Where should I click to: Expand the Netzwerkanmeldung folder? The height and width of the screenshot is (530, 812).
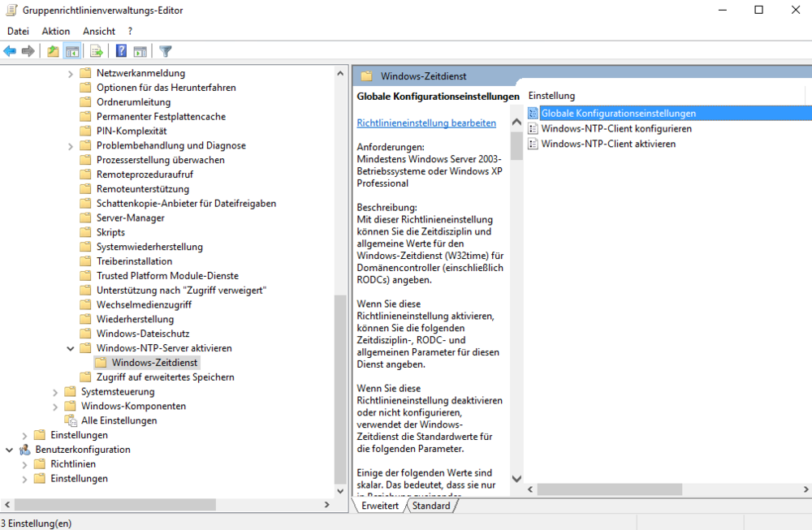(x=71, y=73)
